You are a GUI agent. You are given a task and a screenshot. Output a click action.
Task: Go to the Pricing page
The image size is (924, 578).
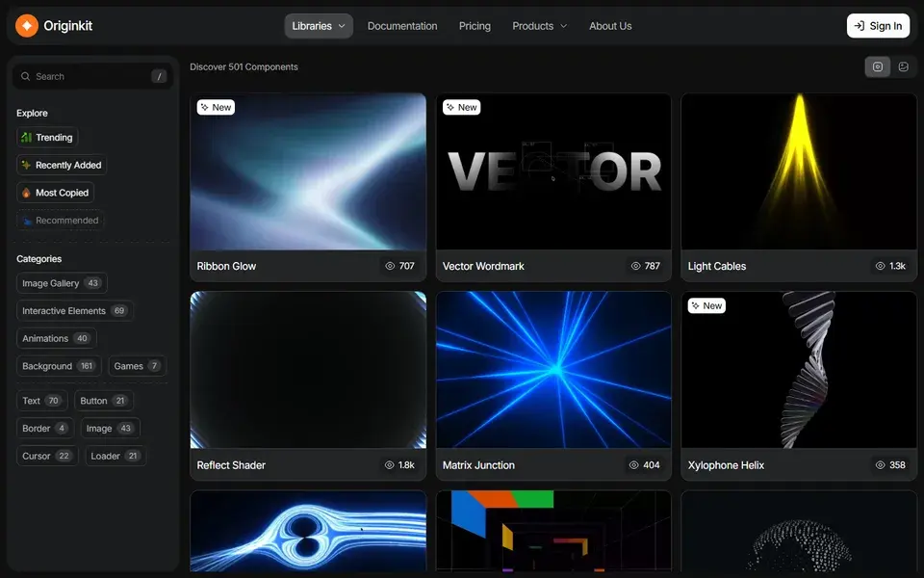click(x=475, y=26)
